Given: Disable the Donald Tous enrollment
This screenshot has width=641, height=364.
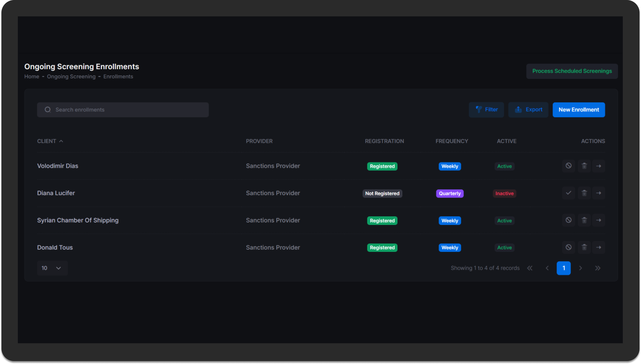Looking at the screenshot, I should (x=568, y=248).
